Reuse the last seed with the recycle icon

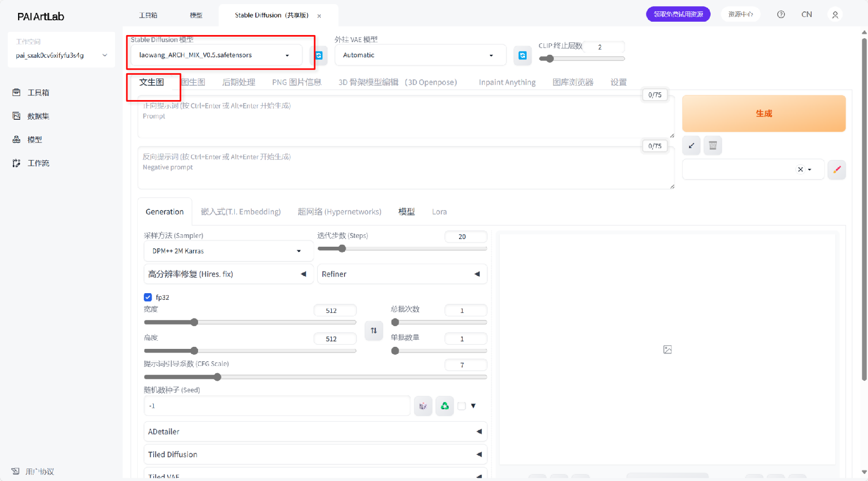point(445,406)
